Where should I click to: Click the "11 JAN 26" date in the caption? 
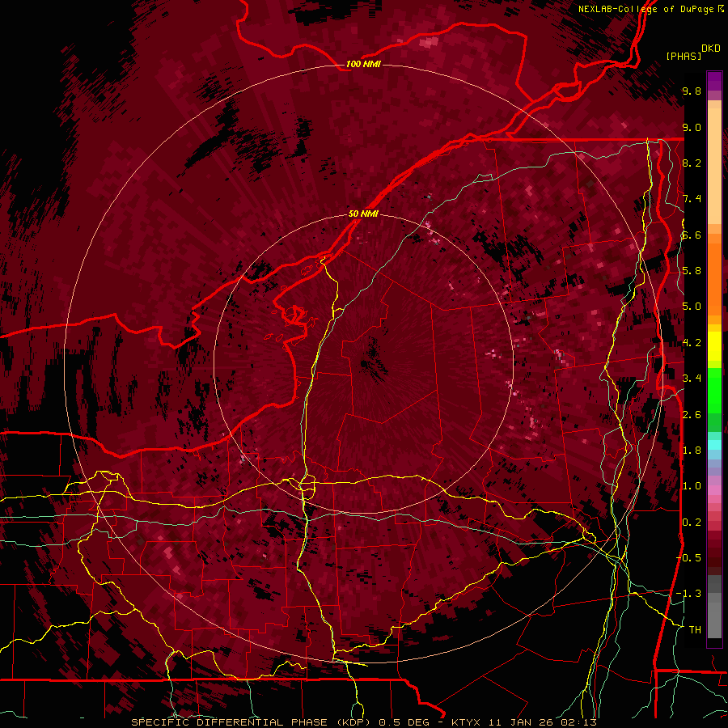(522, 722)
